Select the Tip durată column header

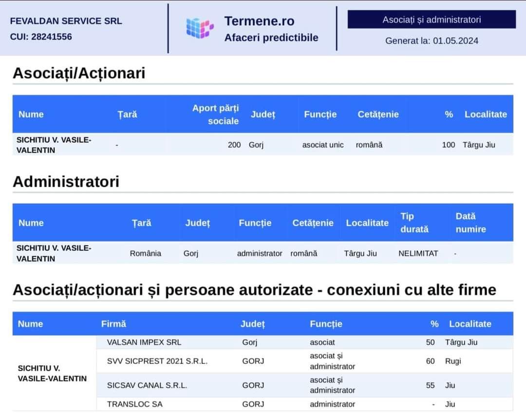[x=414, y=223]
